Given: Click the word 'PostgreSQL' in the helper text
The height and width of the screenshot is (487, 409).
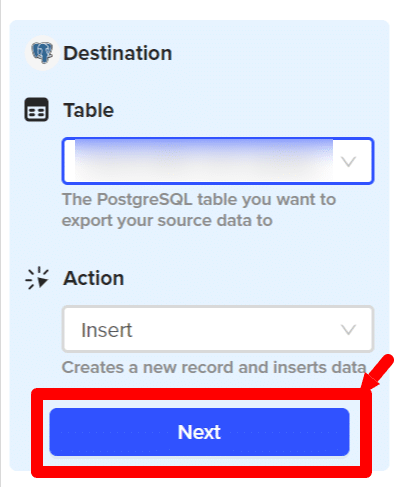Looking at the screenshot, I should pyautogui.click(x=145, y=200).
